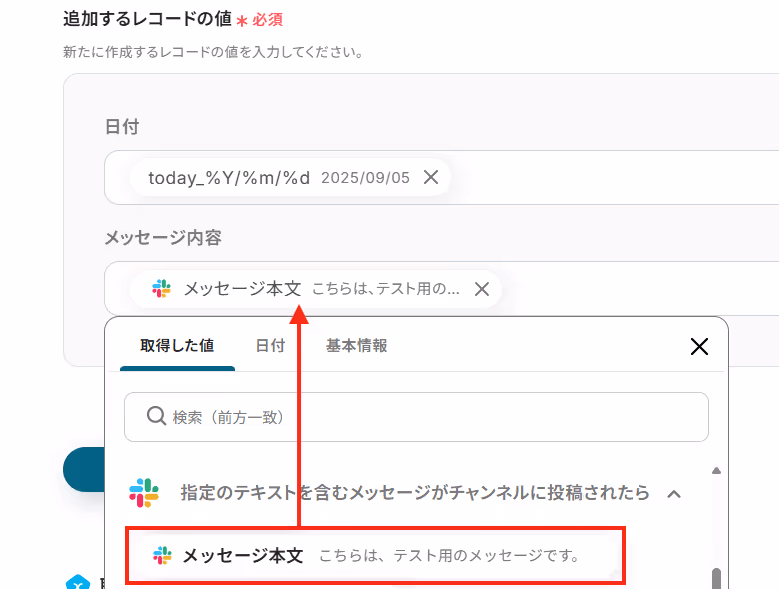Click Slack icon inside メッセージ内容 chip

(x=161, y=289)
